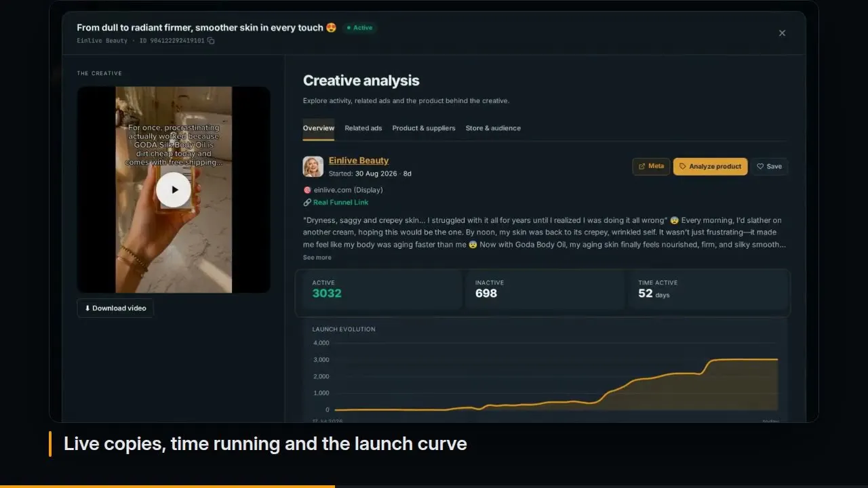
Task: Click the Active count 3032
Action: 327,293
